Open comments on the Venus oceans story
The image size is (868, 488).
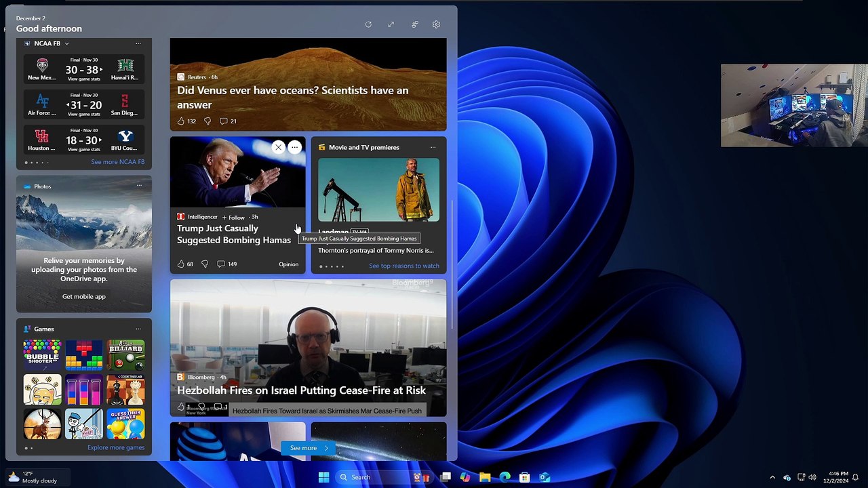[x=228, y=121]
